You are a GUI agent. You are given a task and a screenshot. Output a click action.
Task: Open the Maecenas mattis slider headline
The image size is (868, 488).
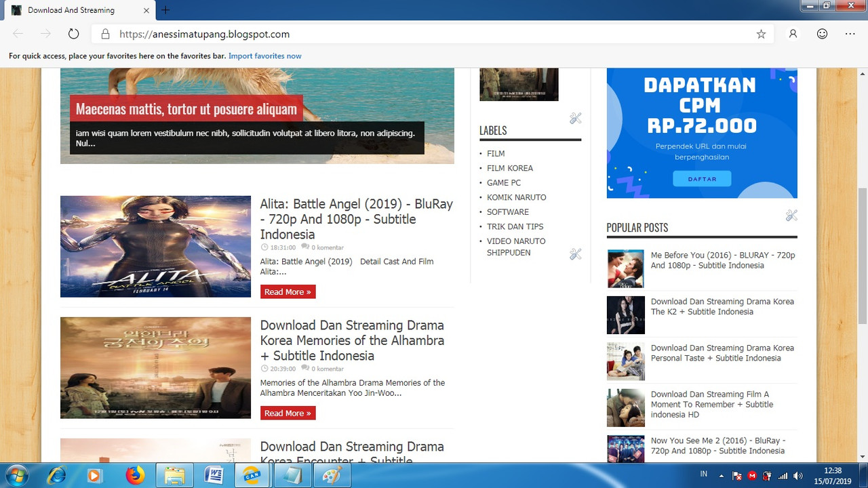coord(186,109)
